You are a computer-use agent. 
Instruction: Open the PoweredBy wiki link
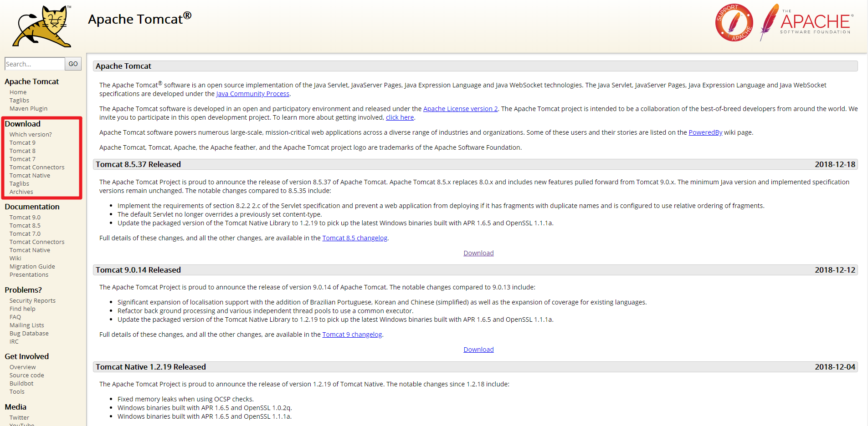point(705,132)
